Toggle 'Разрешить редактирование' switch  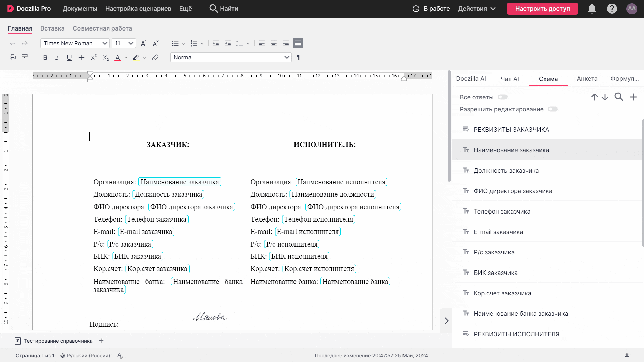tap(553, 109)
